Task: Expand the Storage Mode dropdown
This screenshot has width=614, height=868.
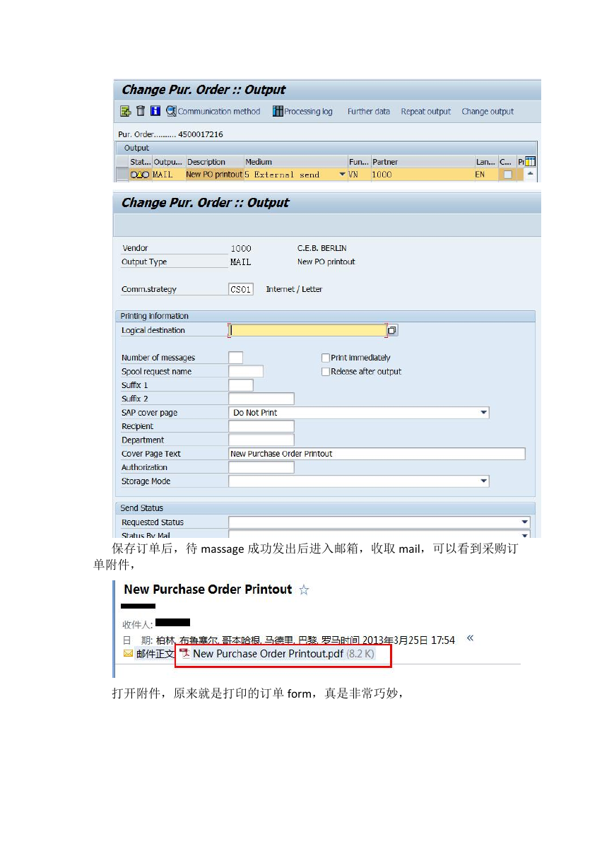Action: (483, 481)
